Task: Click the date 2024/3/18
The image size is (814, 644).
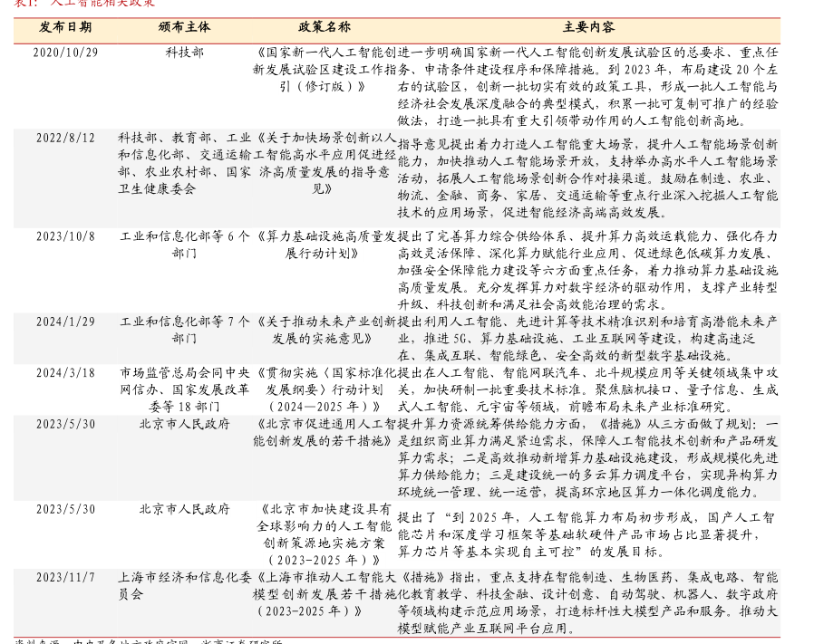Action: point(65,372)
